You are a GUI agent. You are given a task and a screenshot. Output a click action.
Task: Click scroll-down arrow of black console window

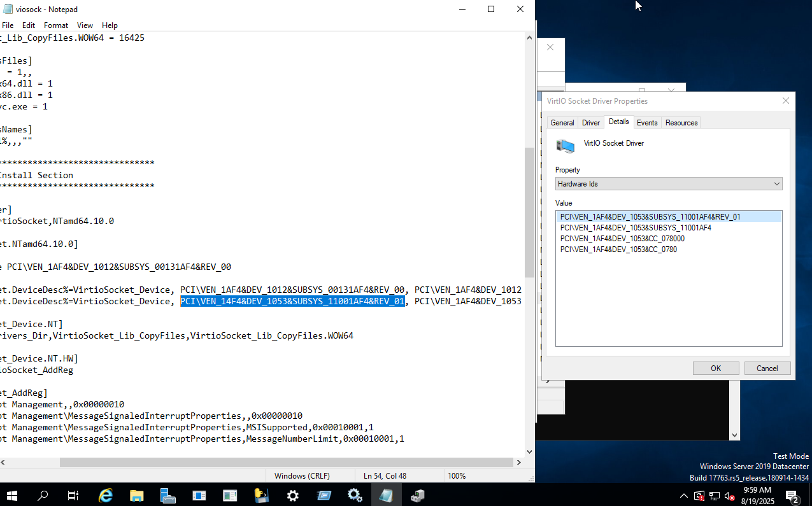[734, 435]
